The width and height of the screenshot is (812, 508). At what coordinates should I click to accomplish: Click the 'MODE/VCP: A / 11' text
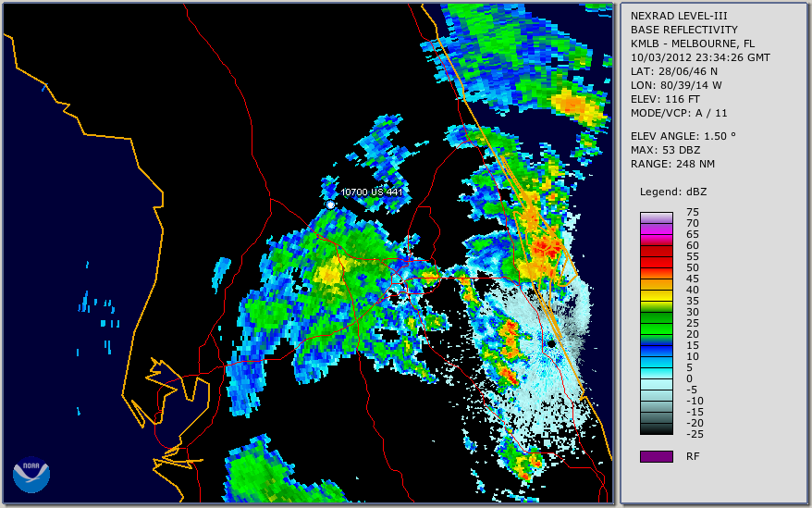pyautogui.click(x=679, y=113)
